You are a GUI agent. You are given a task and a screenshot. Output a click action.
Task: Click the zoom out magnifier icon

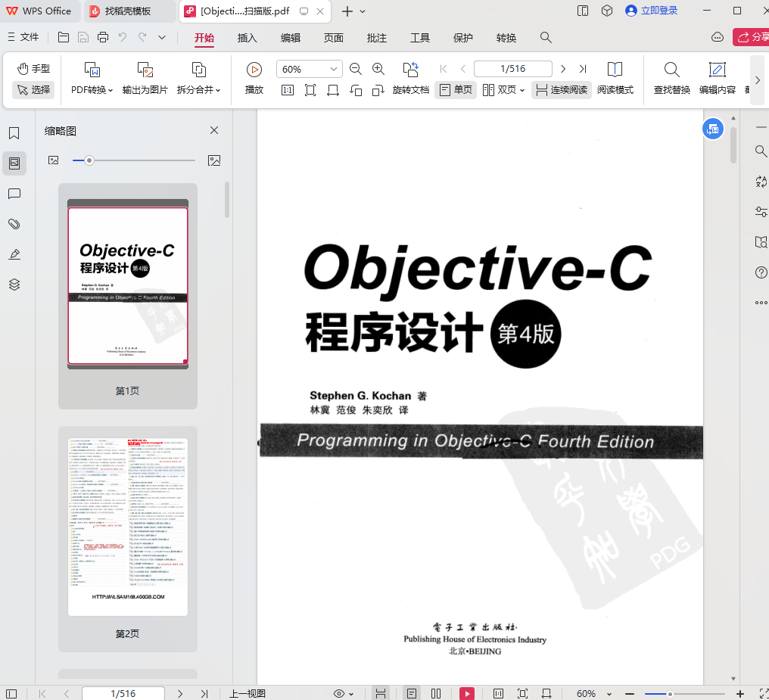tap(356, 69)
